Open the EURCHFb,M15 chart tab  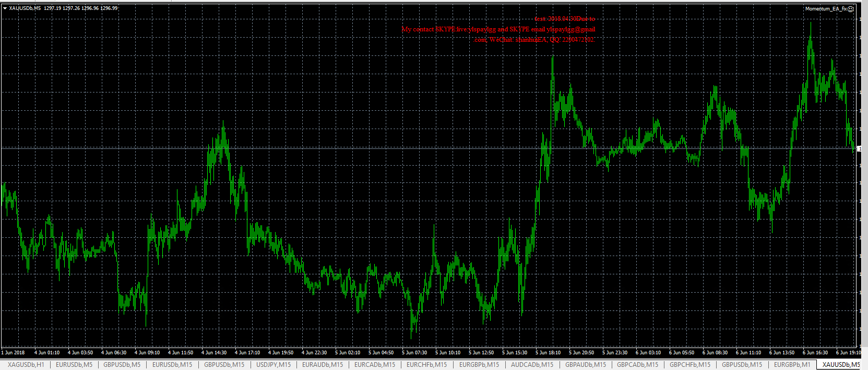click(426, 365)
